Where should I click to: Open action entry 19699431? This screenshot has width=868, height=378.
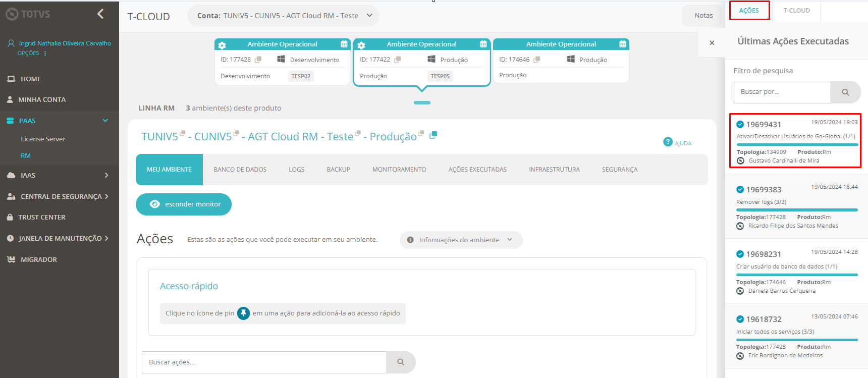click(x=795, y=141)
